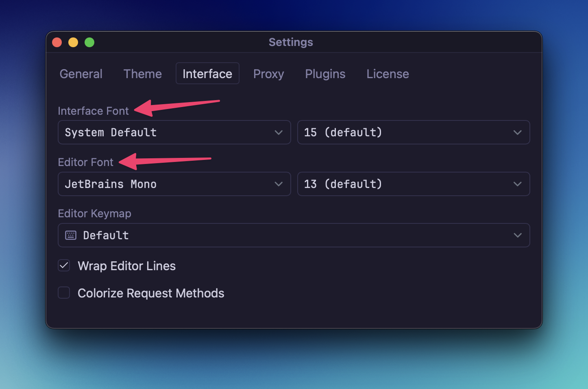Click the chevron on Editor Font dropdown

point(279,184)
